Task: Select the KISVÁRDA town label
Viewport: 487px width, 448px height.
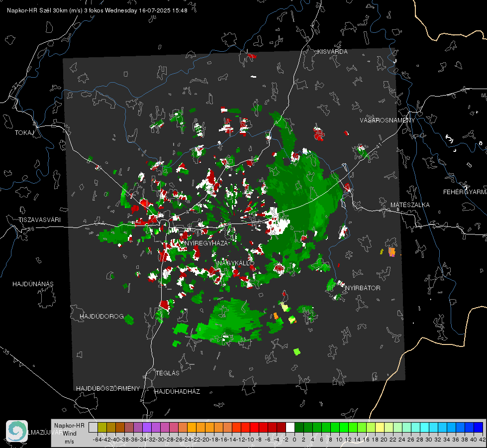Action: pyautogui.click(x=332, y=52)
